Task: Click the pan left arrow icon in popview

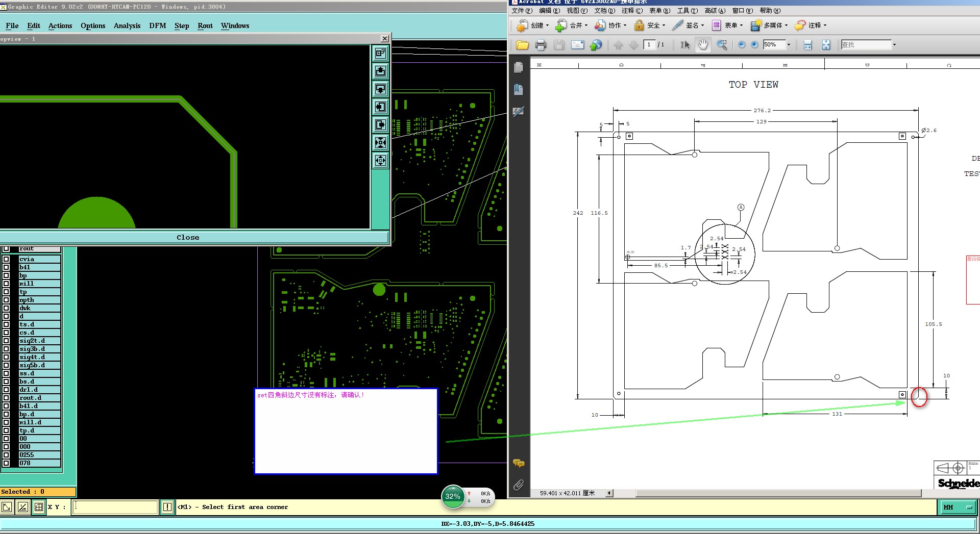Action: (380, 107)
